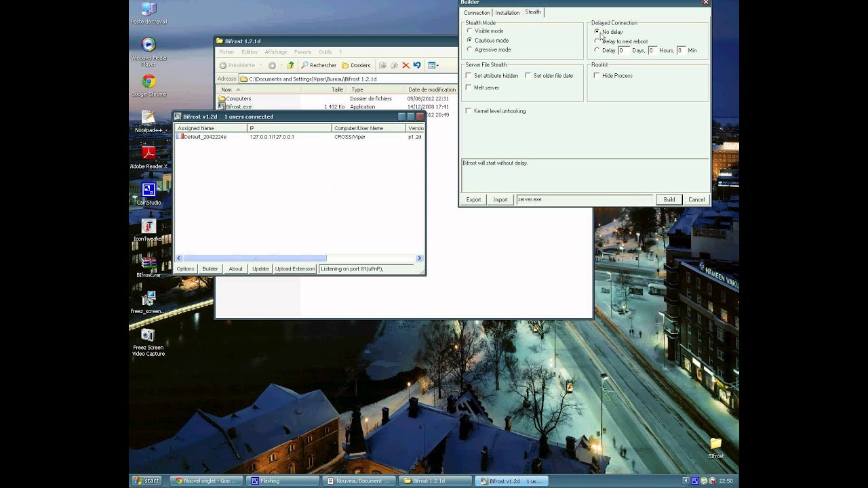Launch Adobe Reader X desktop icon
868x488 pixels.
click(149, 158)
